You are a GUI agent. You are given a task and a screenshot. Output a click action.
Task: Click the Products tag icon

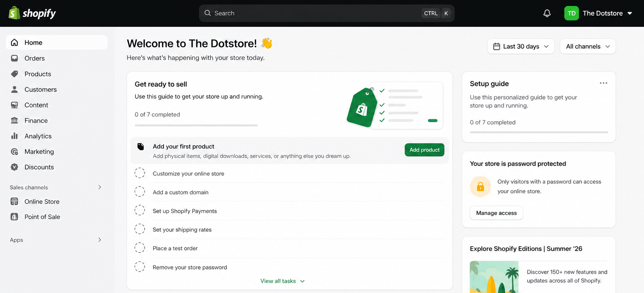point(14,74)
